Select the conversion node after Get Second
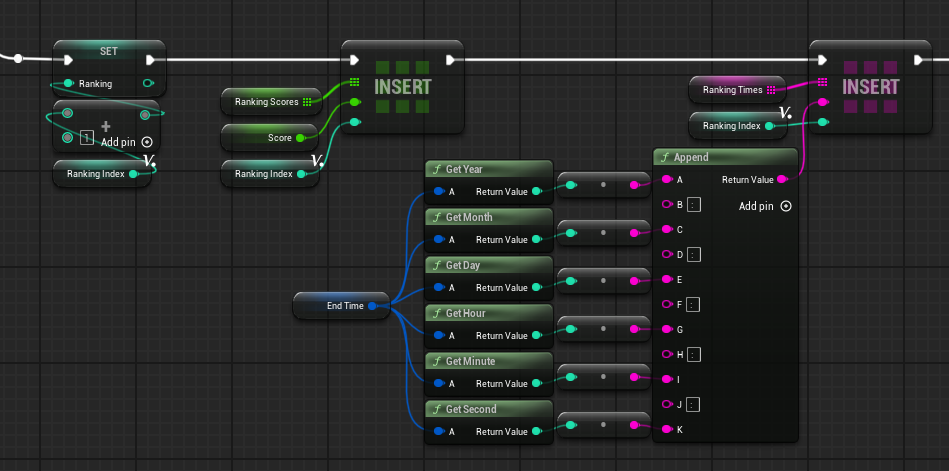Screen dimensions: 949x471 pos(603,425)
